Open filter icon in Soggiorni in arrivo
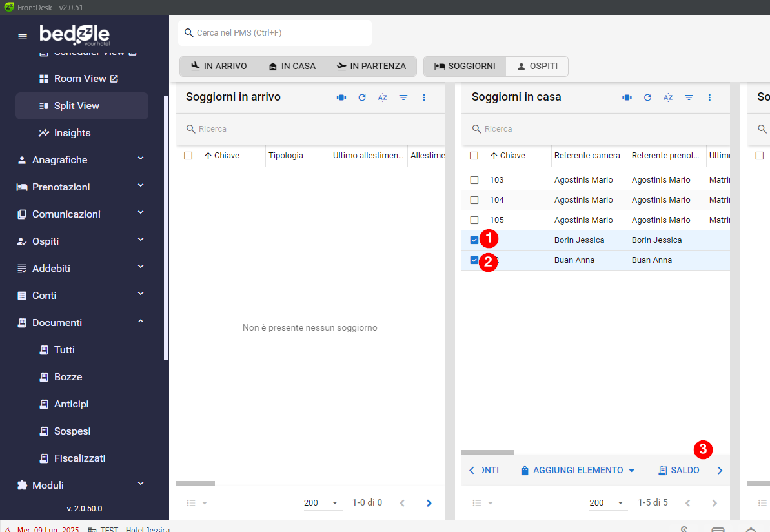This screenshot has height=532, width=770. (x=403, y=97)
